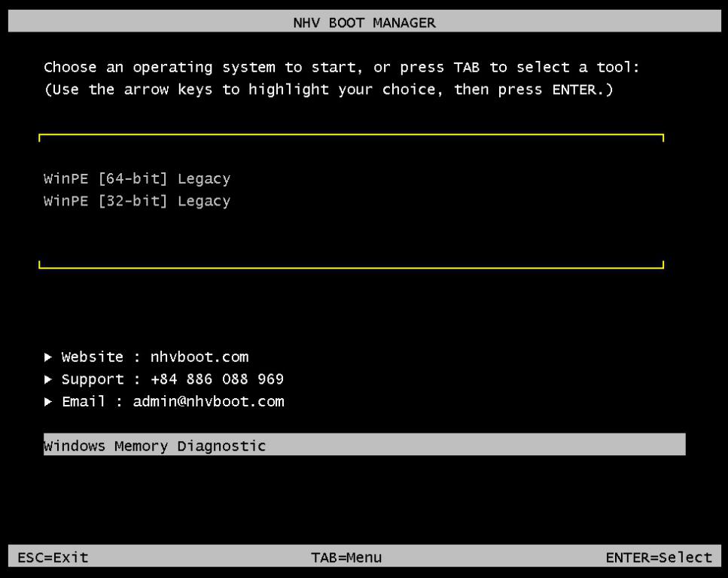Click the top yellow border of the OS list
The width and height of the screenshot is (728, 578).
351,135
